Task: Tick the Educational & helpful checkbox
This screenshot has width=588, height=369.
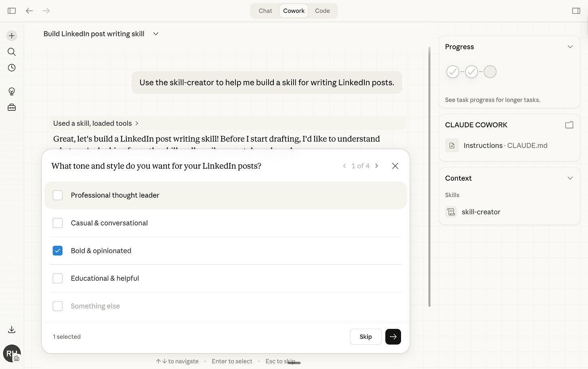Action: (57, 278)
